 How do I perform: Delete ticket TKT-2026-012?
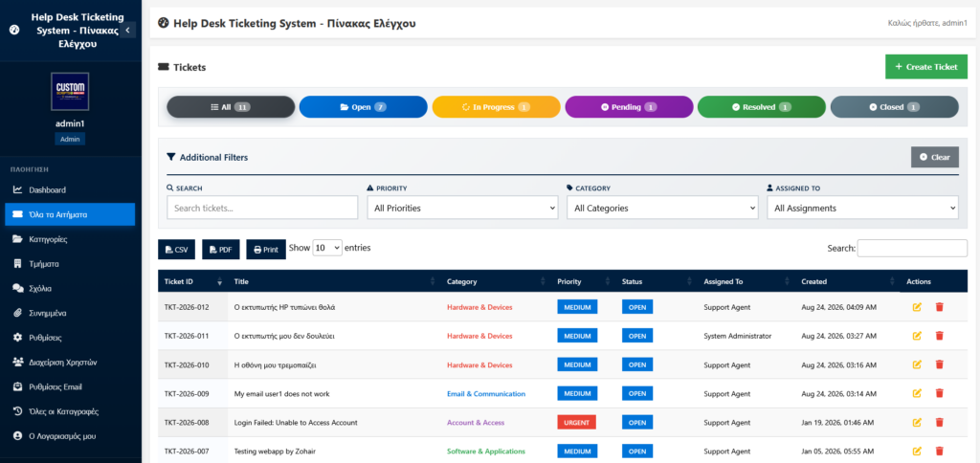(939, 307)
